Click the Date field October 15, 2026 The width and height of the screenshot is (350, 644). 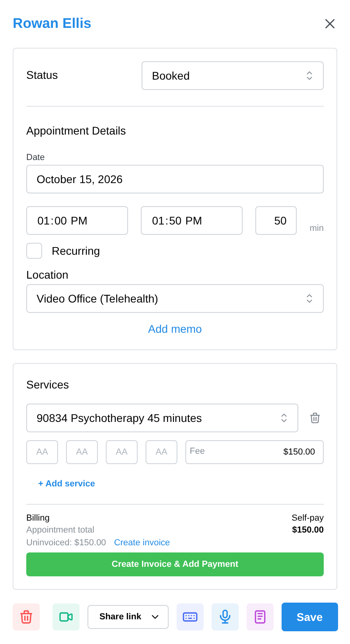point(175,179)
